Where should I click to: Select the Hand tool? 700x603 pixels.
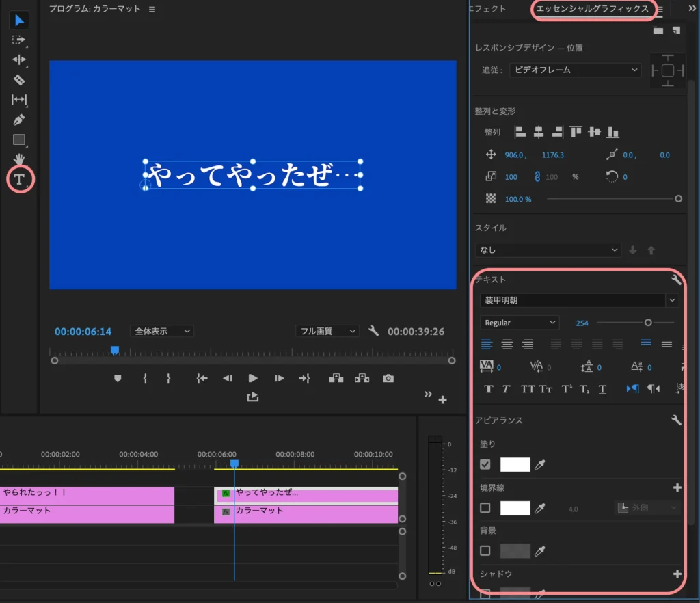(19, 159)
